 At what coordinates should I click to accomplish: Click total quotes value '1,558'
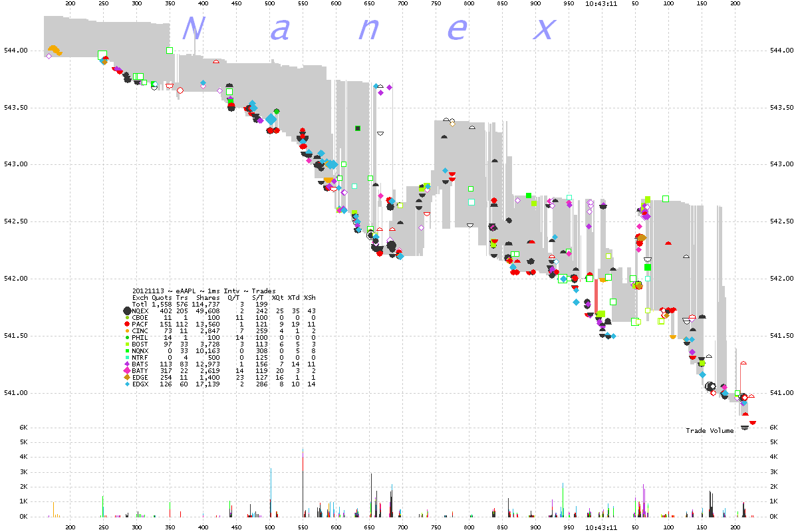tap(162, 304)
